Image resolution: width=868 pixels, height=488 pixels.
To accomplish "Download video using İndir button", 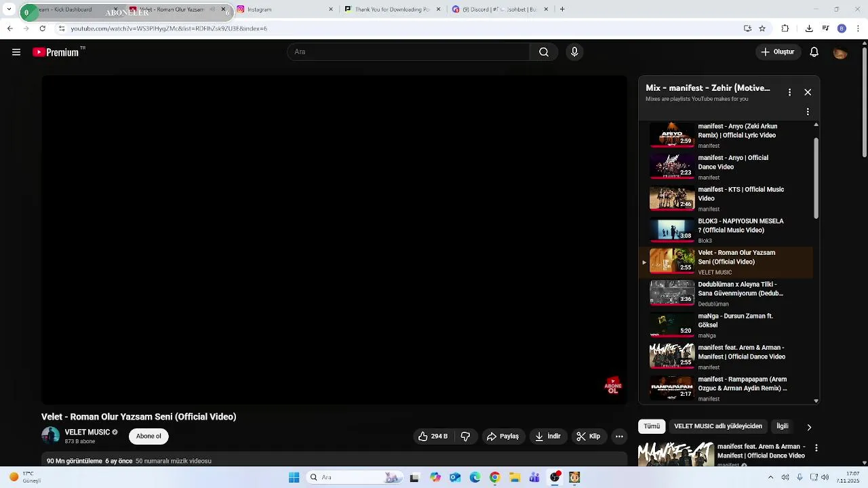I will click(x=548, y=436).
